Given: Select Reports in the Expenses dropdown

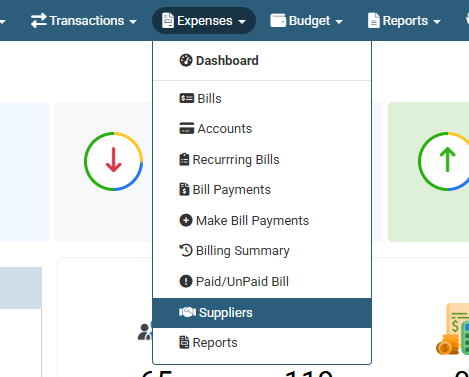Looking at the screenshot, I should pyautogui.click(x=262, y=343).
